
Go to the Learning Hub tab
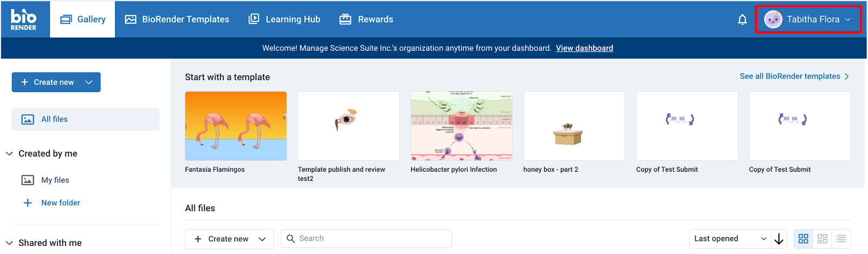pyautogui.click(x=284, y=19)
